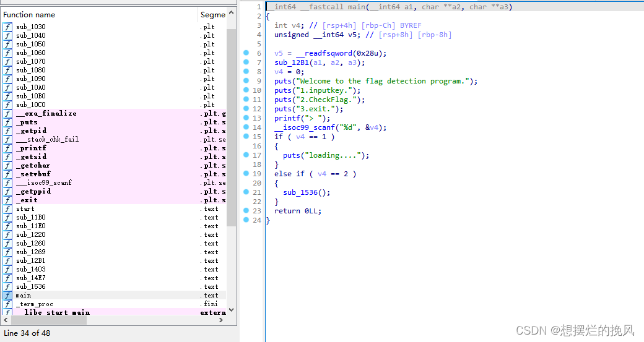Viewport: 644px width, 342px height.
Task: Click the function icon beside _setvbuf
Action: coord(7,174)
